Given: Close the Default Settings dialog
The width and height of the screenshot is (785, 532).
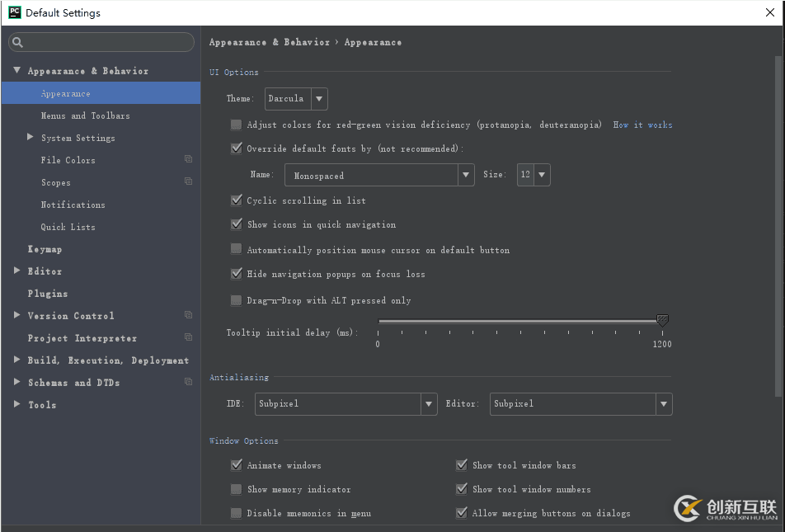Looking at the screenshot, I should [x=769, y=12].
